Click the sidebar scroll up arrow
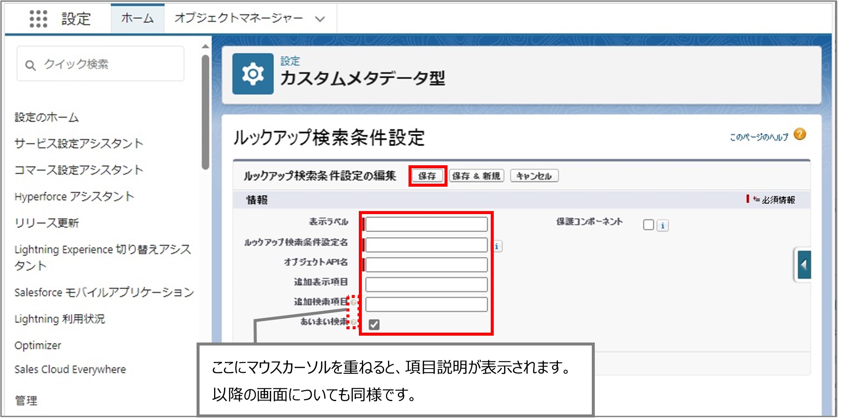The width and height of the screenshot is (868, 420). 206,46
